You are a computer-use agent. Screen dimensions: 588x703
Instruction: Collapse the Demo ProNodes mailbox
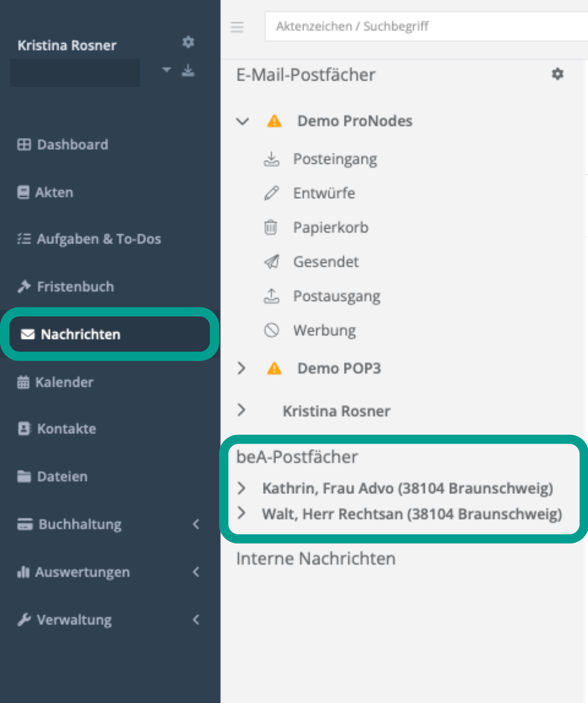coord(243,121)
